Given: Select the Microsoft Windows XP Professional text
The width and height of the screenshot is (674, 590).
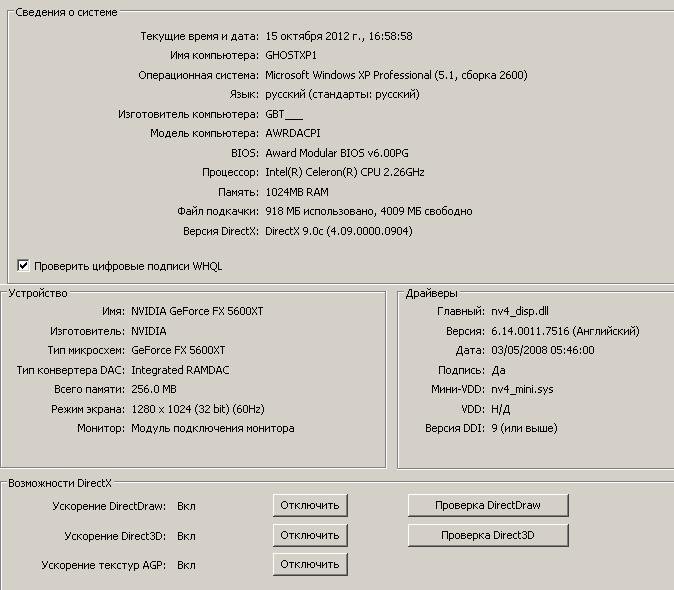Looking at the screenshot, I should tap(395, 75).
